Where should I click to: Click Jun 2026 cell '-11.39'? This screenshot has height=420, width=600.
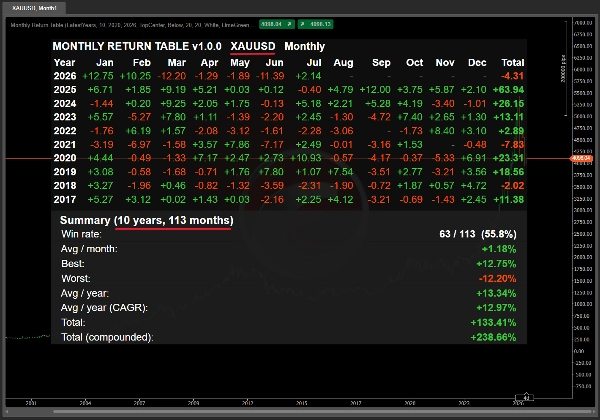[x=270, y=76]
